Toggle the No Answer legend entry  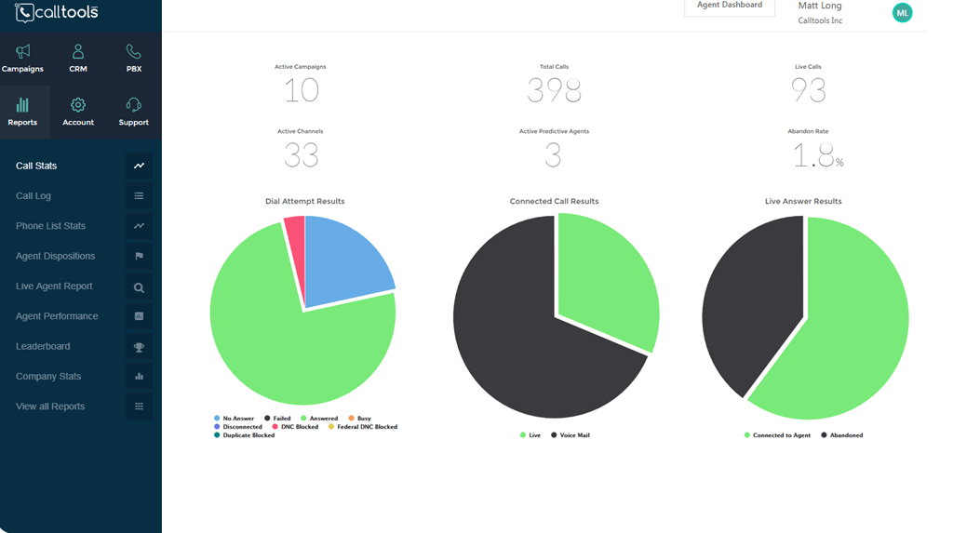[x=234, y=418]
